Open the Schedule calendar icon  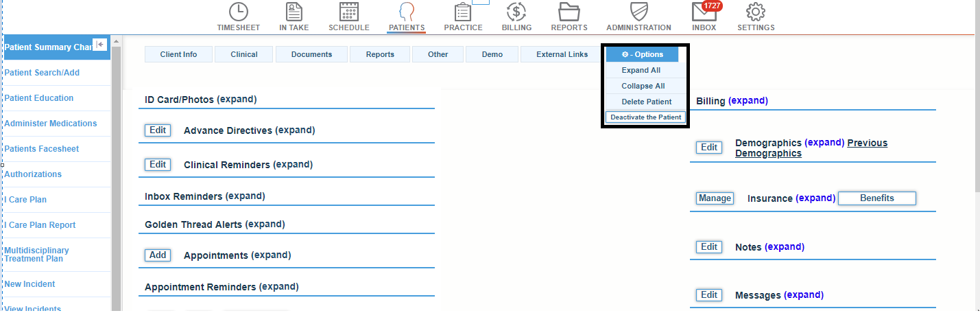click(x=348, y=12)
